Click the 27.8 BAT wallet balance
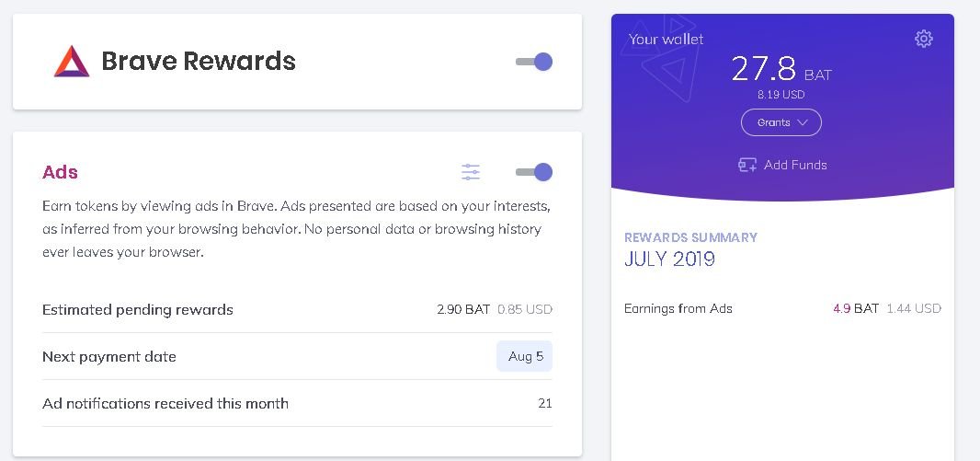The width and height of the screenshot is (980, 461). [781, 69]
